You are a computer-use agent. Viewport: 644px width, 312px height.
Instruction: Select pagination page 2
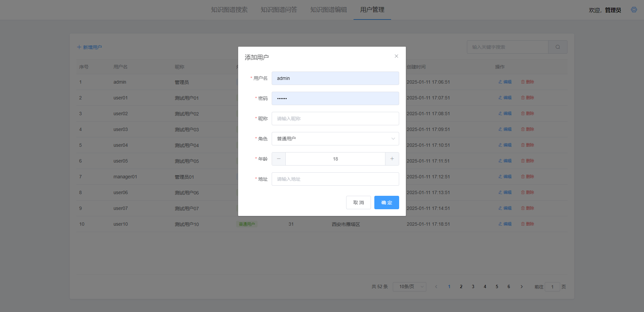coord(461,287)
